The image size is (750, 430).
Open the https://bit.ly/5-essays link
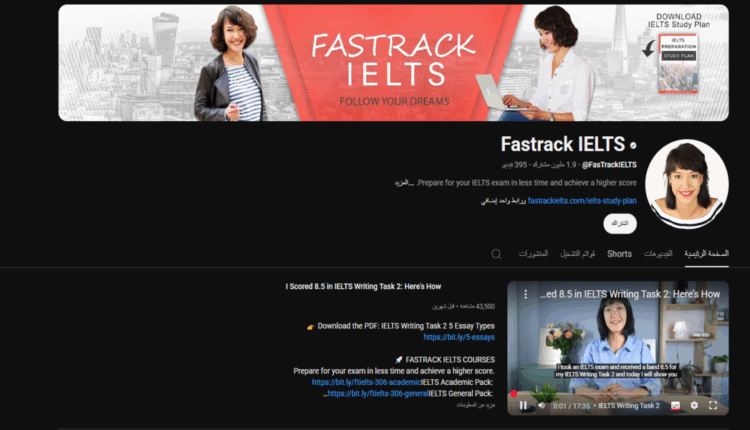pos(459,337)
